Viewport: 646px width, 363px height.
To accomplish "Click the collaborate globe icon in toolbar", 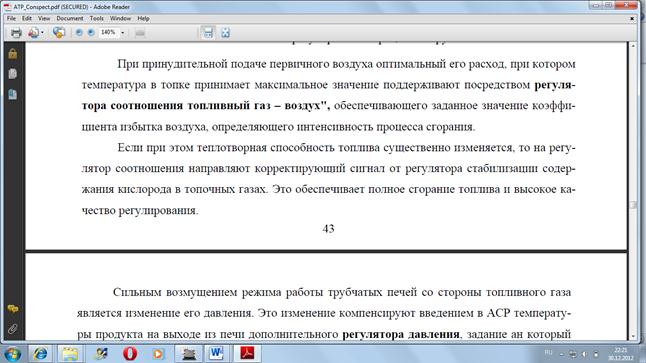I will click(x=59, y=33).
